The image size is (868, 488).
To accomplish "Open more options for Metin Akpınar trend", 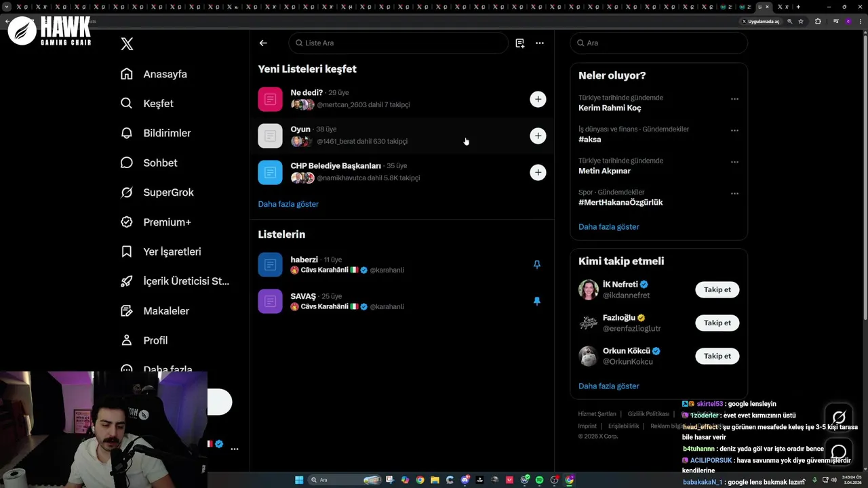I will pos(734,162).
